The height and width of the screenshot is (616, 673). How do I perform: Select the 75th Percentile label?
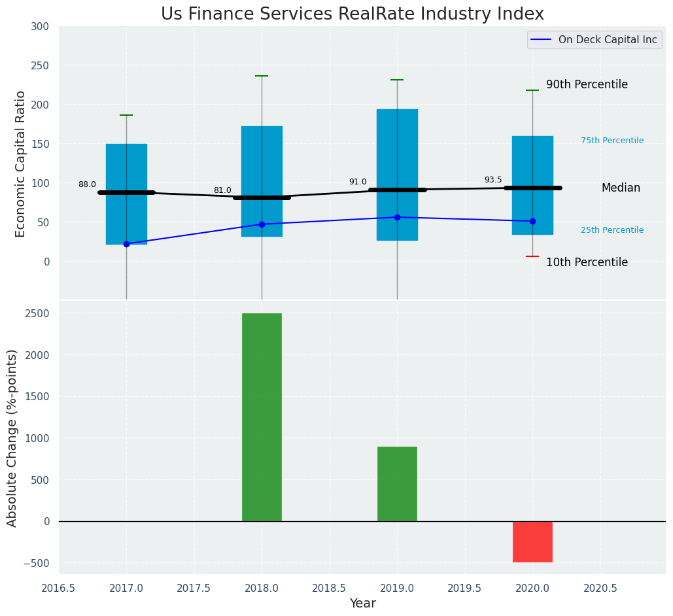pyautogui.click(x=612, y=141)
